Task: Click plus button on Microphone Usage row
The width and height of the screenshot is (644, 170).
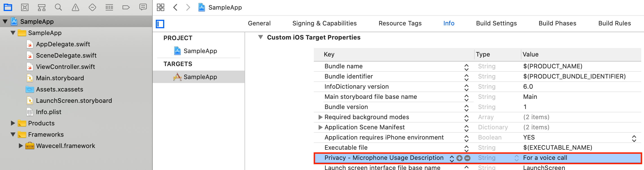Action: (x=459, y=158)
